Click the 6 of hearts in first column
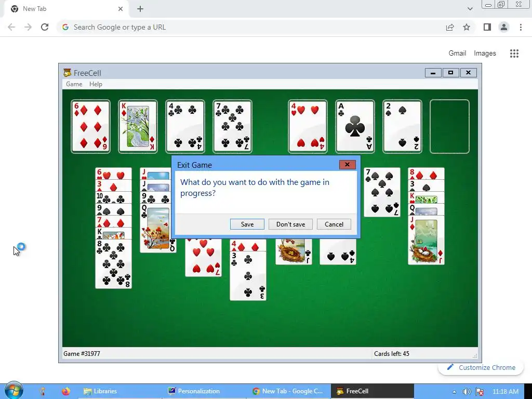532x399 pixels. coord(113,174)
